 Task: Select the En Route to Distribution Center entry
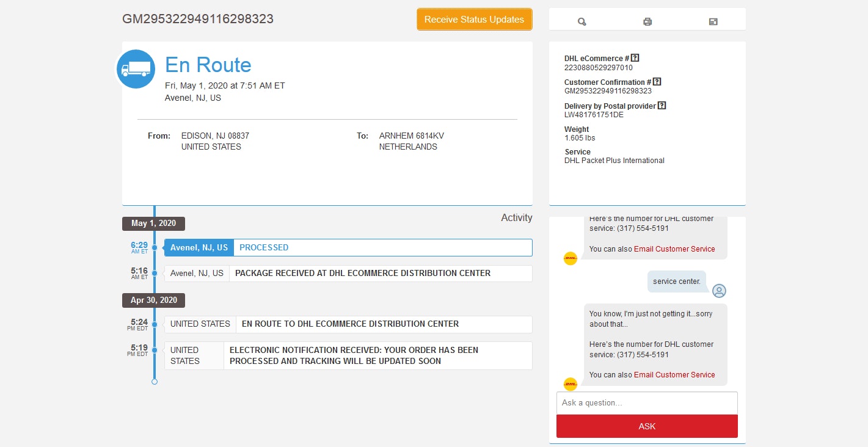point(348,324)
